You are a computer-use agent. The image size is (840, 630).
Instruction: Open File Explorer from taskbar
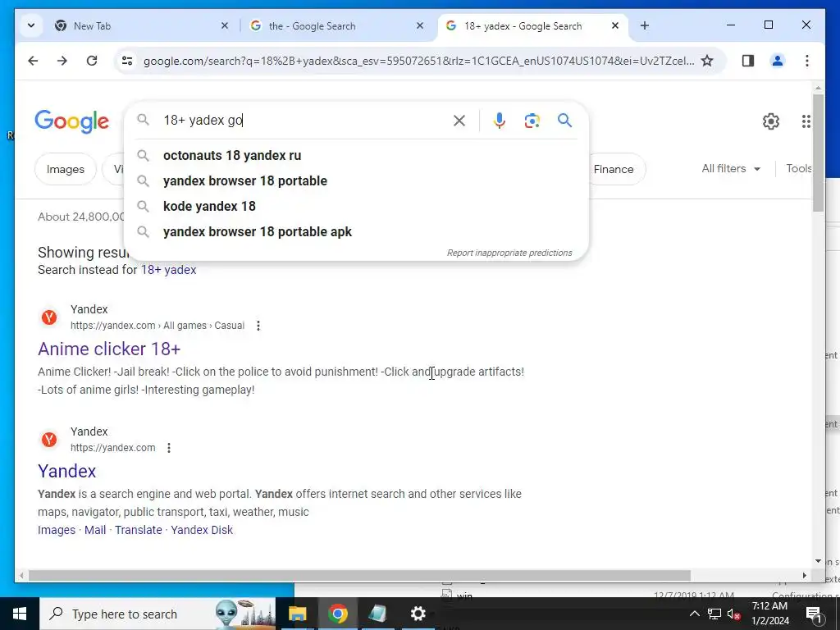pyautogui.click(x=297, y=614)
